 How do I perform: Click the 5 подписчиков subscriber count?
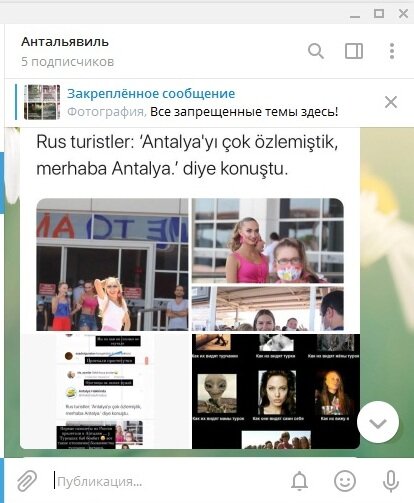[68, 62]
